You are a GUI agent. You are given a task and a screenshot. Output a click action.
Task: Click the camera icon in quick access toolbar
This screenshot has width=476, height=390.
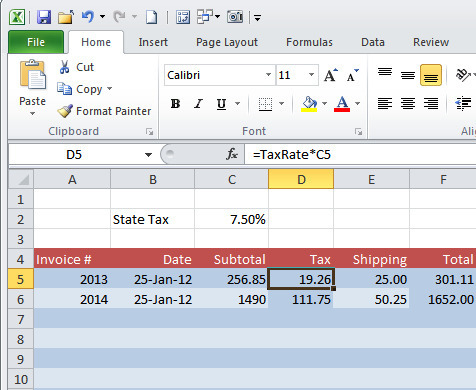coord(235,17)
